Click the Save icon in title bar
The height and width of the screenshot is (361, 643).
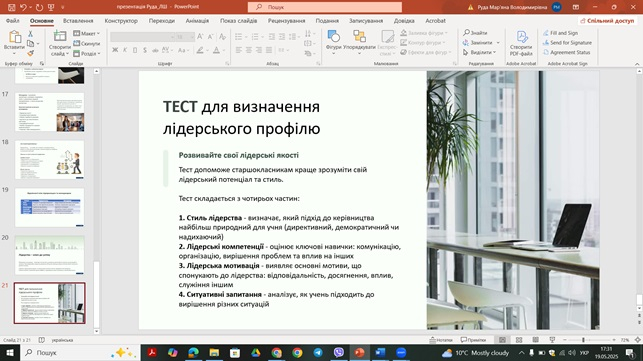point(11,7)
